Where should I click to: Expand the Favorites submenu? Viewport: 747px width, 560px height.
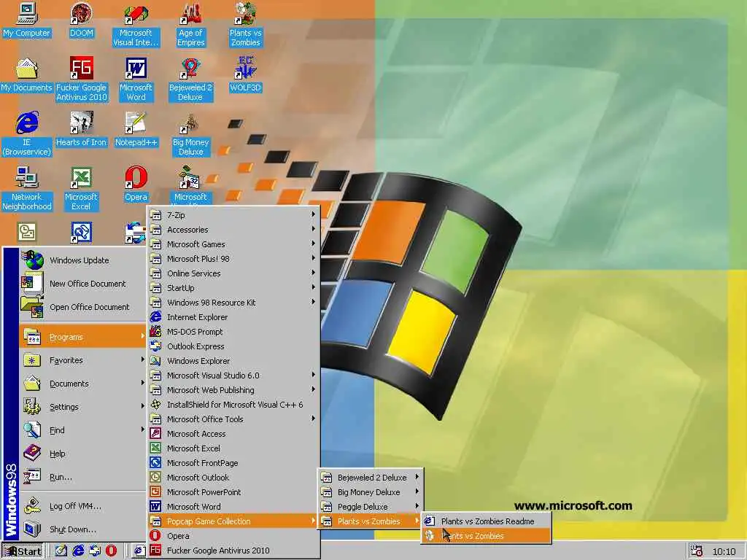(83, 360)
